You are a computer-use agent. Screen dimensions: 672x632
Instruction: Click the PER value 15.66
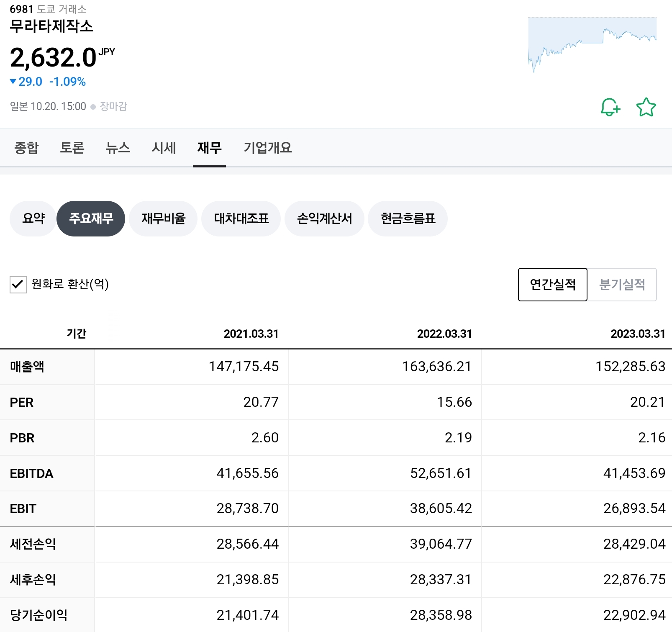(454, 402)
